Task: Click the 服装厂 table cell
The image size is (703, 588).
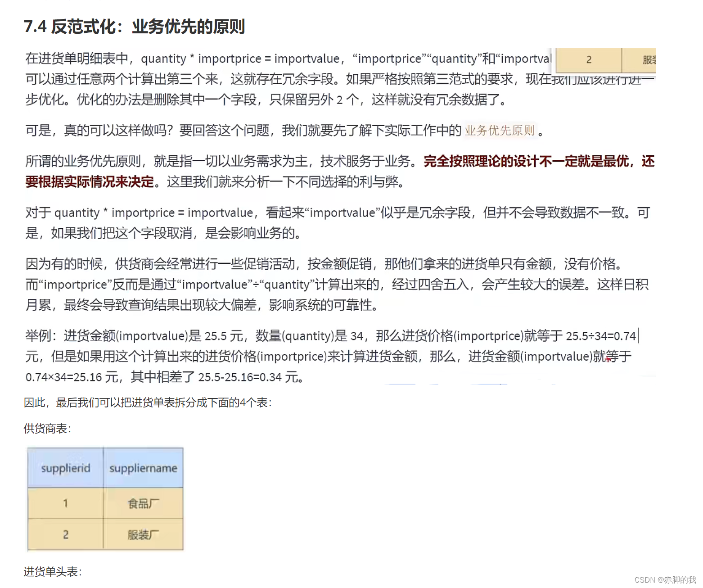Action: [x=143, y=535]
